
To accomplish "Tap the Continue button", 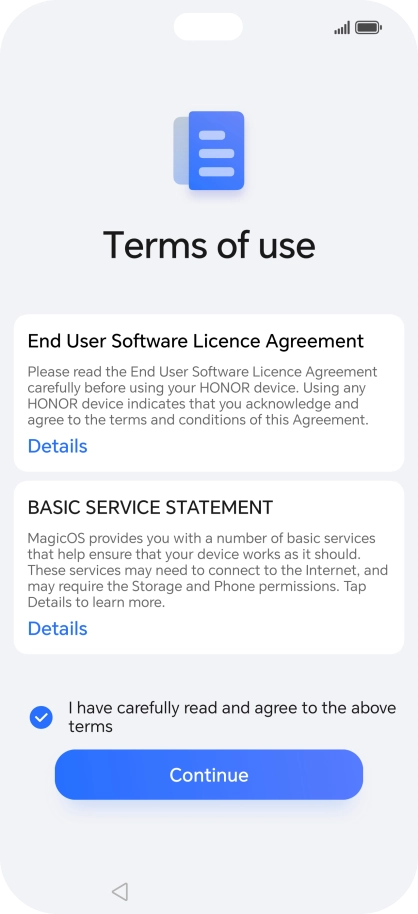I will point(209,775).
